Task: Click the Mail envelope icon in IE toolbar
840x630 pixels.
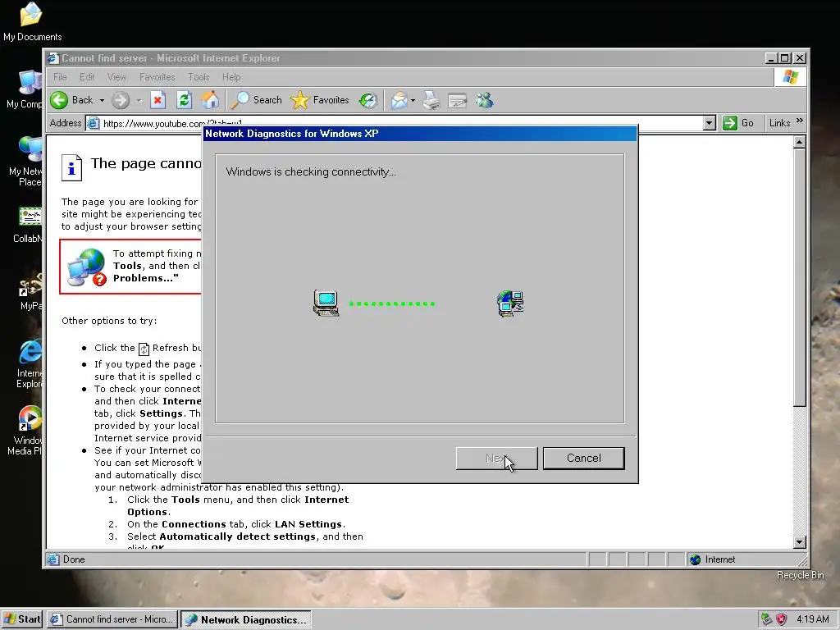Action: coord(399,100)
